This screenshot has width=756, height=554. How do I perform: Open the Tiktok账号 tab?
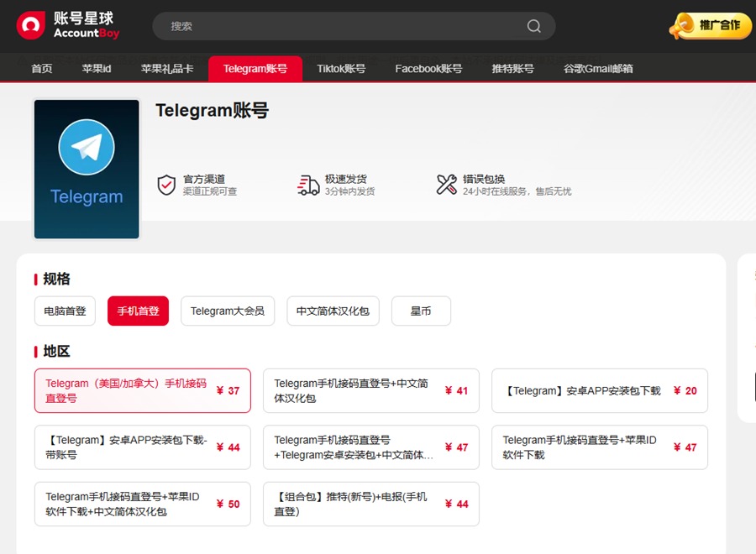coord(341,68)
